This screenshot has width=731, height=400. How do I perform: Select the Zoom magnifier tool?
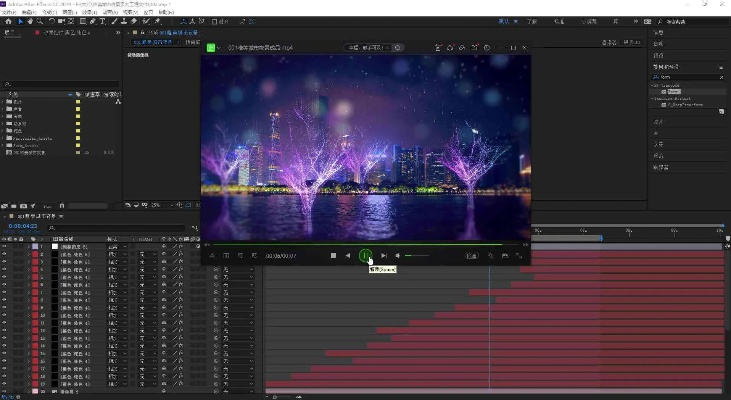[x=39, y=20]
